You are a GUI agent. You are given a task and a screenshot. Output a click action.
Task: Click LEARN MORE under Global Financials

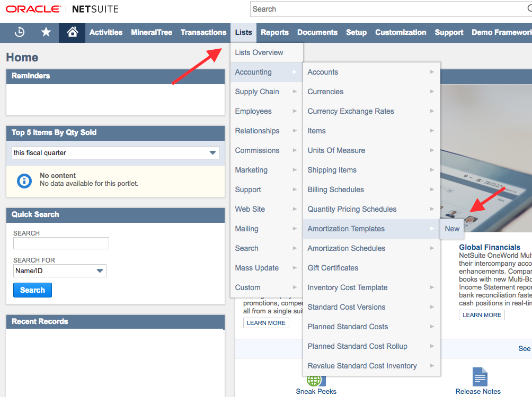(482, 315)
